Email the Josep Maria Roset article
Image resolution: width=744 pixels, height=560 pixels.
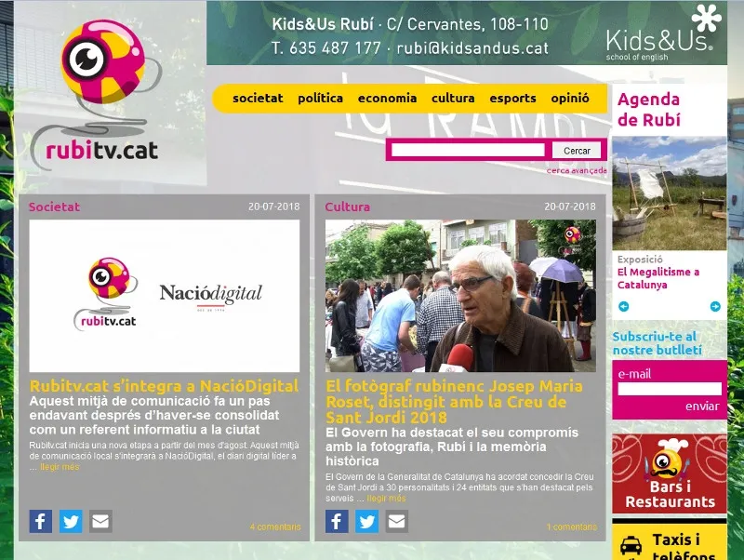pyautogui.click(x=397, y=521)
